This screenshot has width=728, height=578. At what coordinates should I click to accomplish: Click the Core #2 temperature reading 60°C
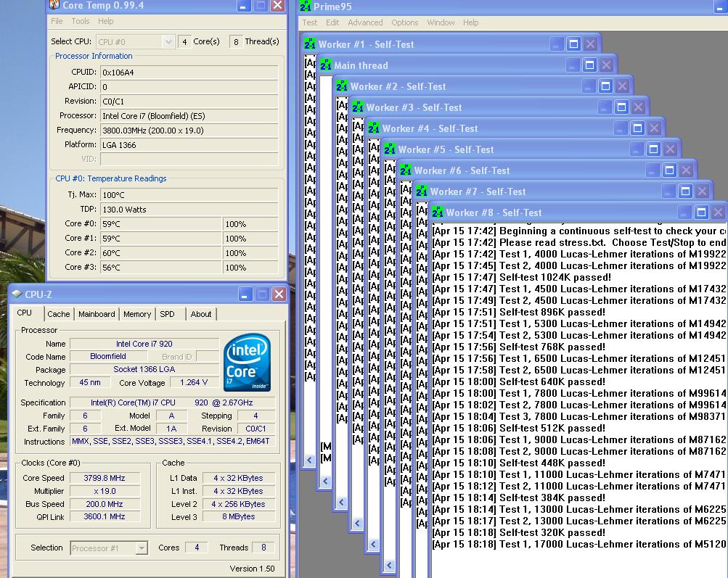tap(161, 253)
